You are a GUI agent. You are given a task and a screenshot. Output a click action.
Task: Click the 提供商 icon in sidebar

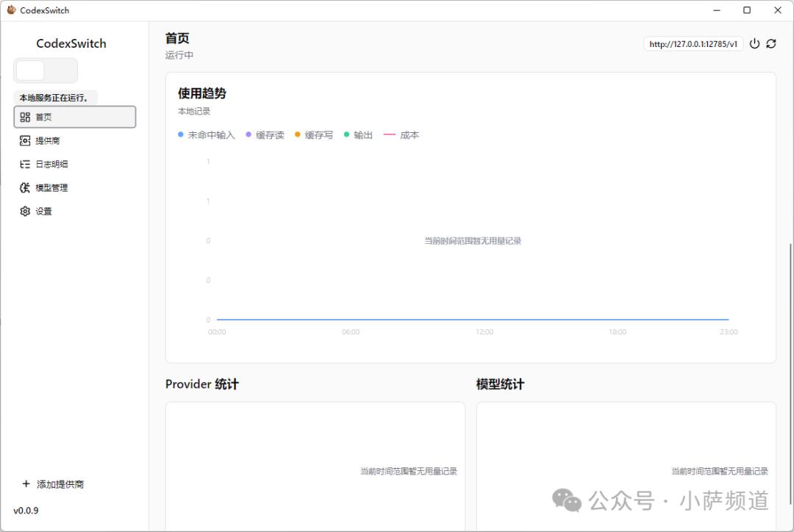coord(25,141)
